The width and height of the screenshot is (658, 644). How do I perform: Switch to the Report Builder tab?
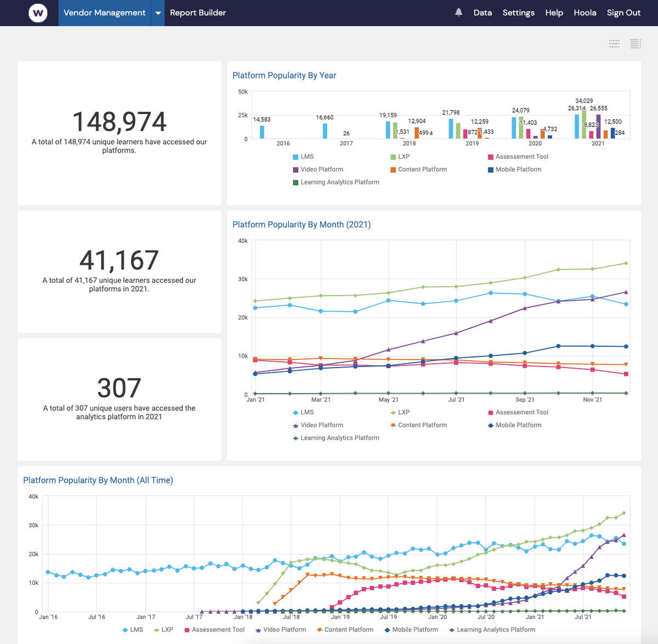[x=197, y=13]
